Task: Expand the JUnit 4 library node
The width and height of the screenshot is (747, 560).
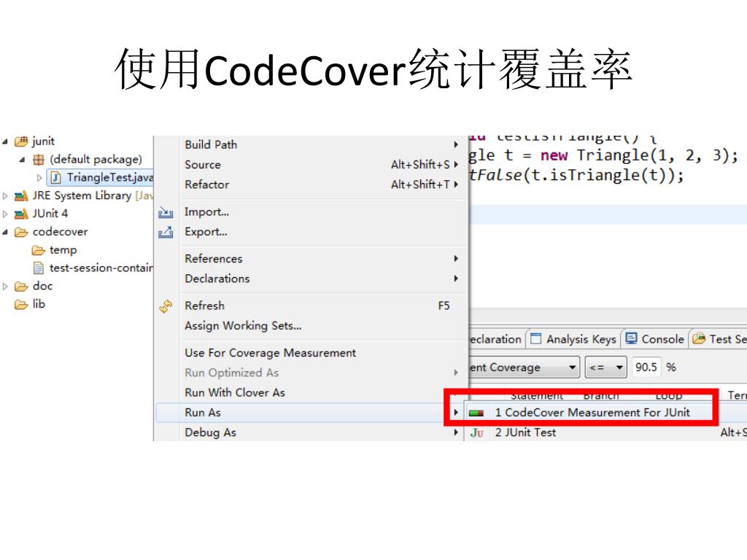Action: [x=5, y=214]
